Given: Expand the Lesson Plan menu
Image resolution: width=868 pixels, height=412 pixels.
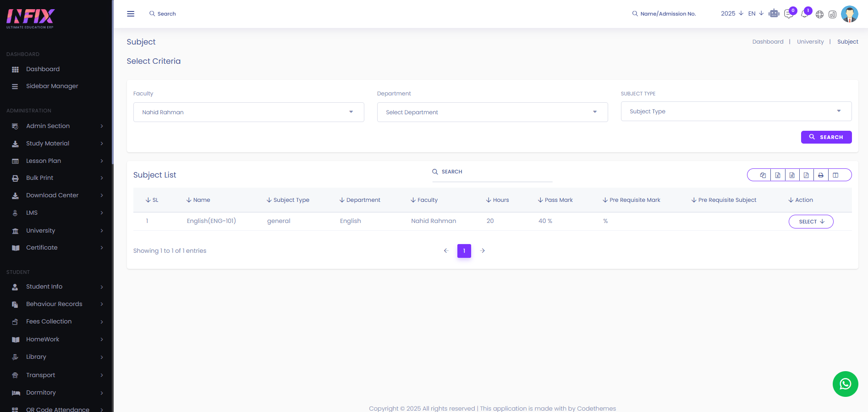Looking at the screenshot, I should pyautogui.click(x=57, y=161).
